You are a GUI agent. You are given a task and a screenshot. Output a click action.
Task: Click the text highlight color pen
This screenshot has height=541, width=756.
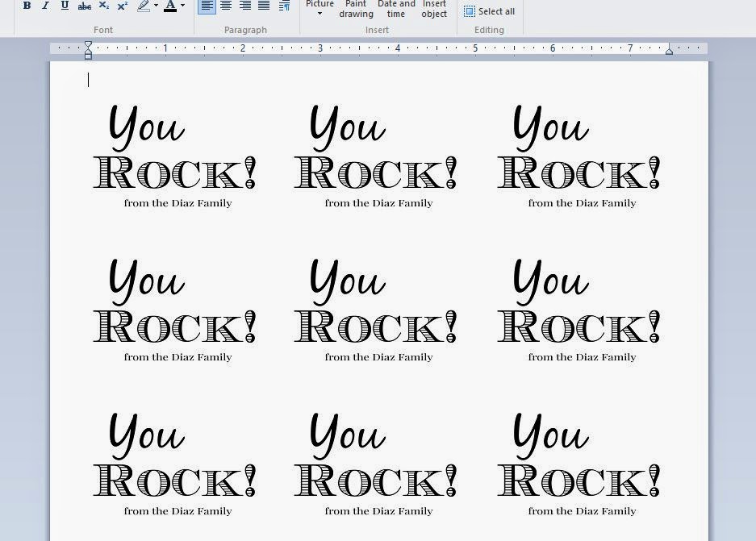coord(143,6)
